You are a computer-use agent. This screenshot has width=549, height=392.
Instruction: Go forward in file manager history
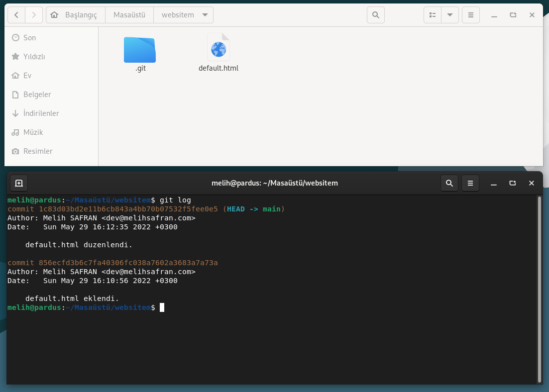pyautogui.click(x=34, y=15)
